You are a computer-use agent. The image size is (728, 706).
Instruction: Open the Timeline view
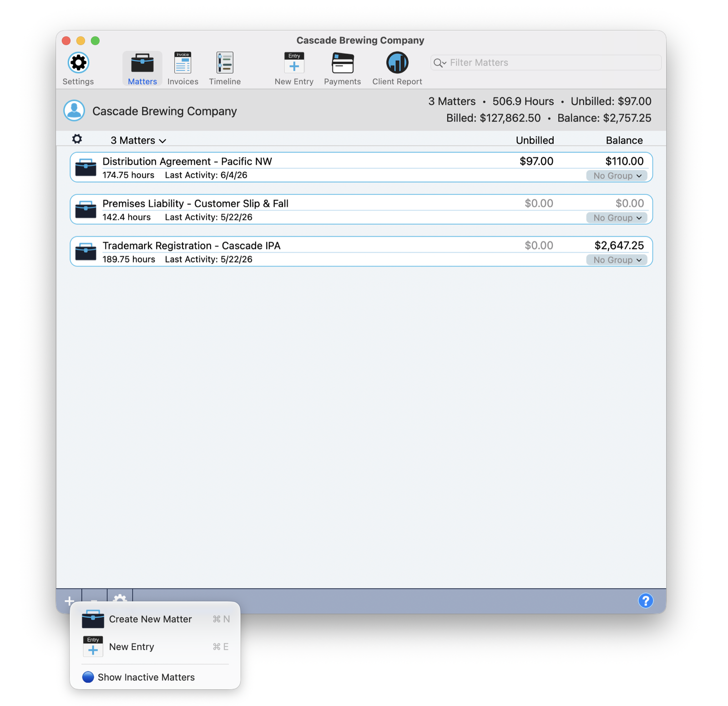point(225,68)
